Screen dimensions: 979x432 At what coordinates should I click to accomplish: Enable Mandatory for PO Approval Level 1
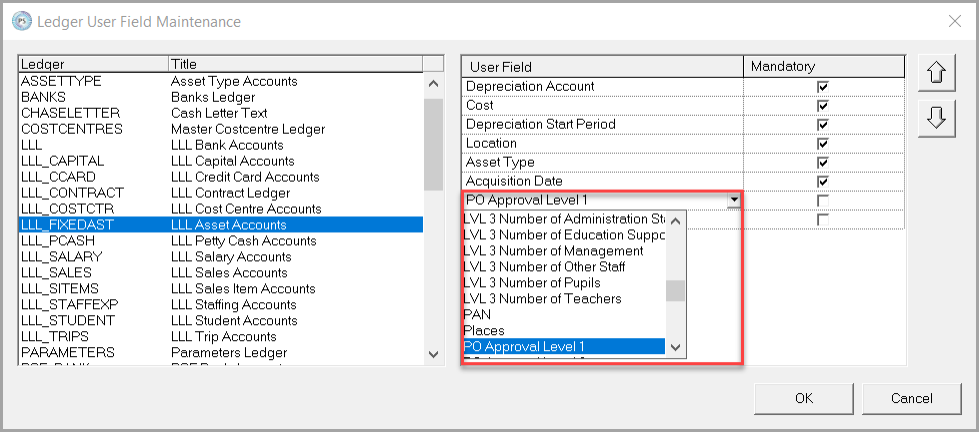pyautogui.click(x=823, y=200)
